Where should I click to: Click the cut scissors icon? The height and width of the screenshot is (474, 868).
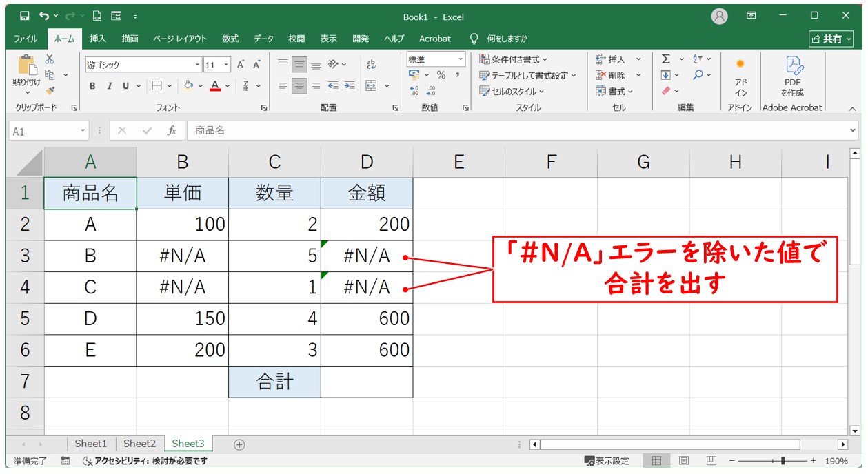[x=50, y=59]
